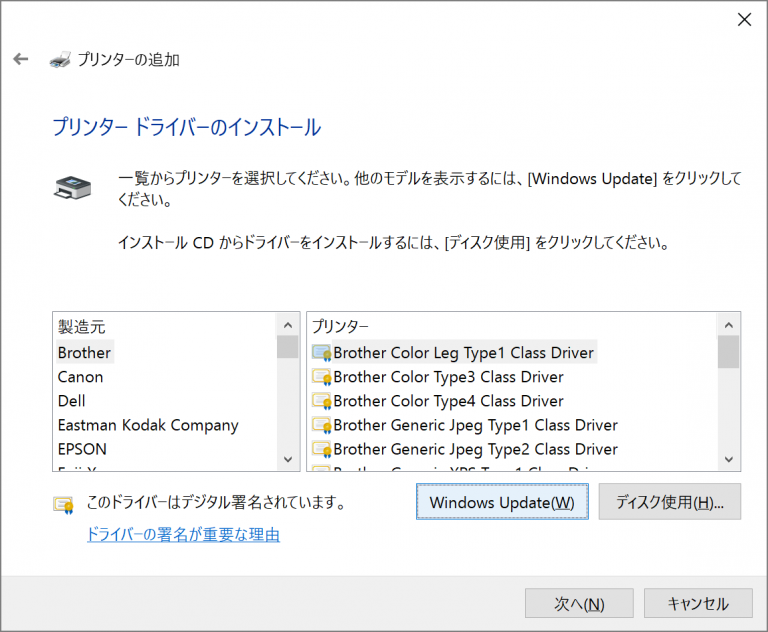Select Brother Generic Jpeg Type2 Class Driver
Image resolution: width=768 pixels, height=632 pixels.
[475, 449]
